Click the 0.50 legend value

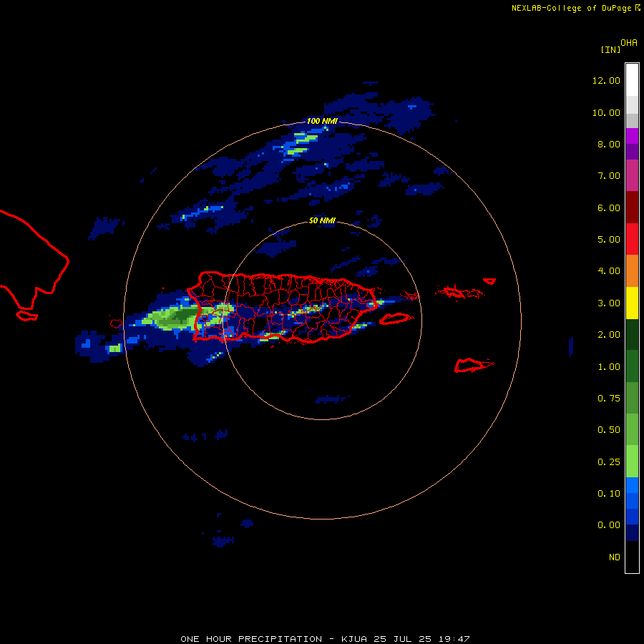click(x=609, y=430)
